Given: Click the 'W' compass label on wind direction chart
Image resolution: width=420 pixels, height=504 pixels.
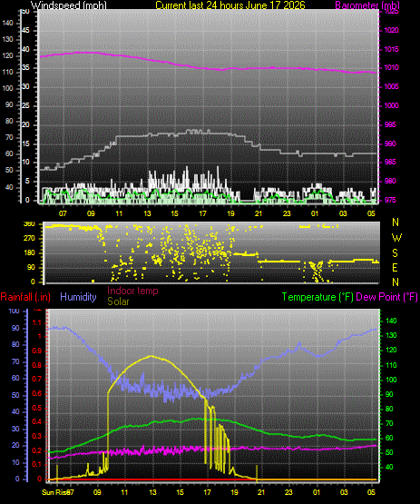Looking at the screenshot, I should (x=396, y=238).
